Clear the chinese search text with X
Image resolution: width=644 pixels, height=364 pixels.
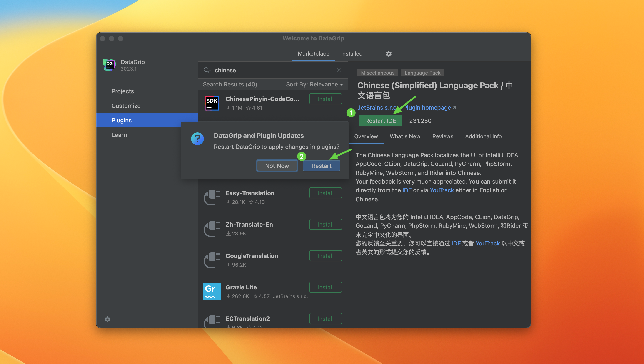click(339, 70)
